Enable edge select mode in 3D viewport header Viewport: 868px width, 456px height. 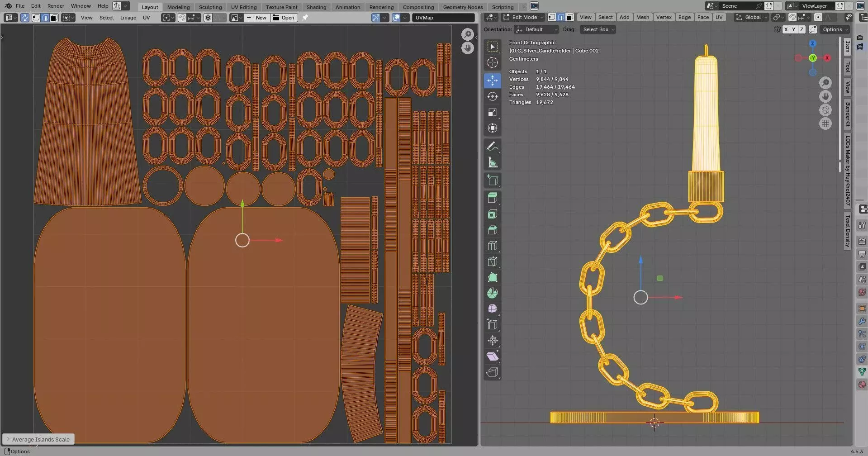point(561,17)
